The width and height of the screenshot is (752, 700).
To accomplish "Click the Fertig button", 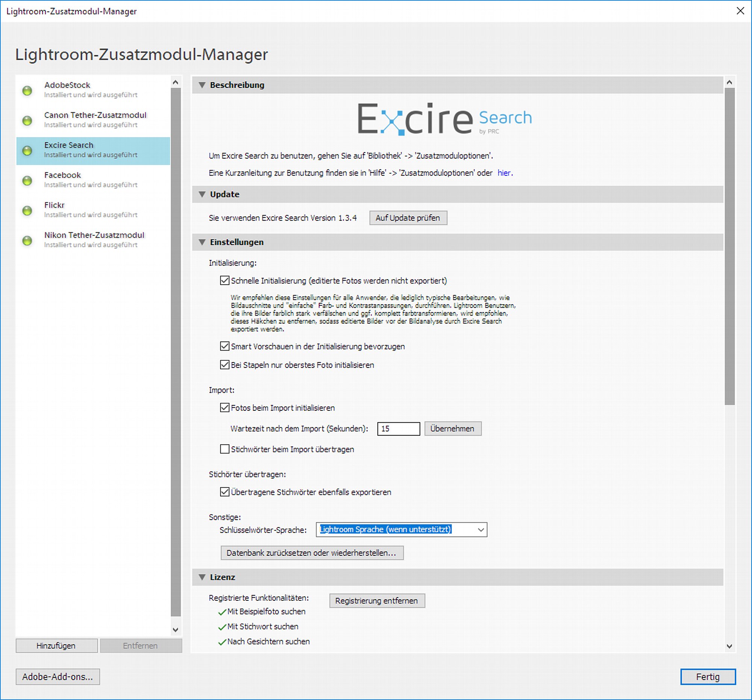I will pyautogui.click(x=708, y=677).
